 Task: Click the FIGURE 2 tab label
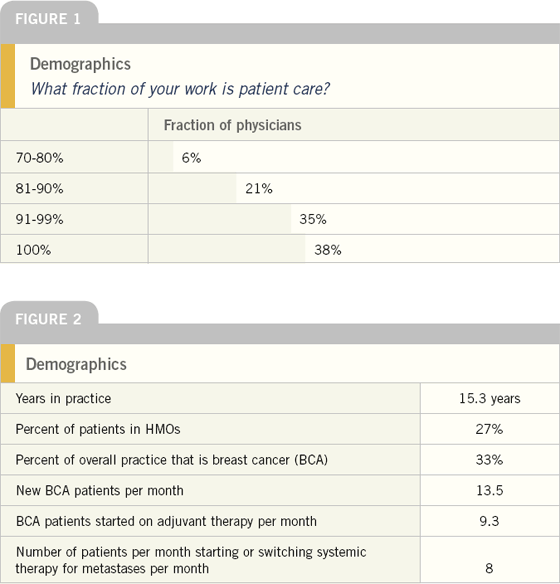[48, 319]
